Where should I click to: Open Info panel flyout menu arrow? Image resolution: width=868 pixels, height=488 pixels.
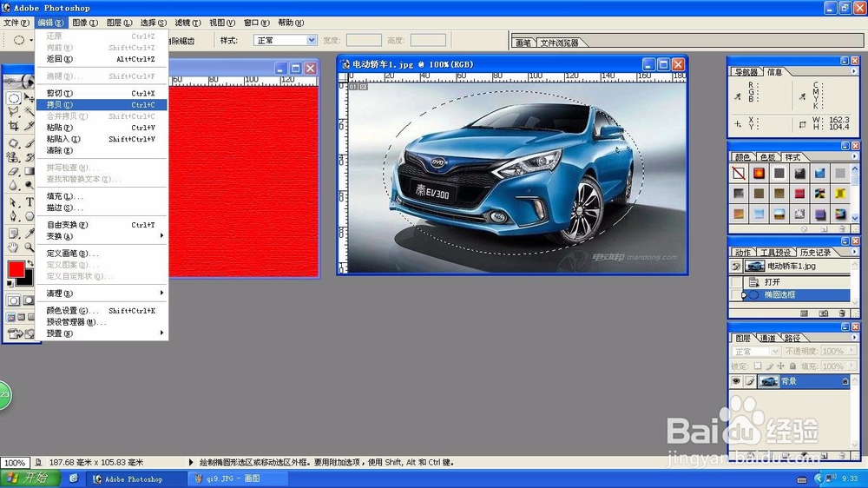pos(853,71)
